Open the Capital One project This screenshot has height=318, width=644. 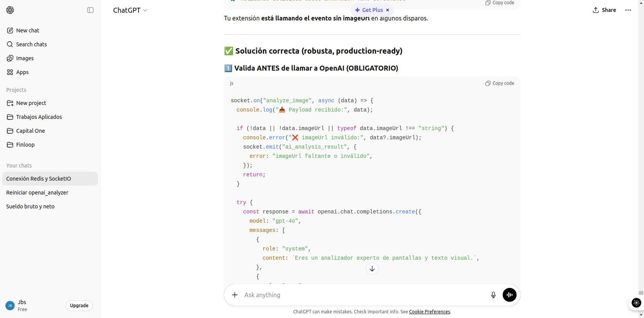[30, 131]
